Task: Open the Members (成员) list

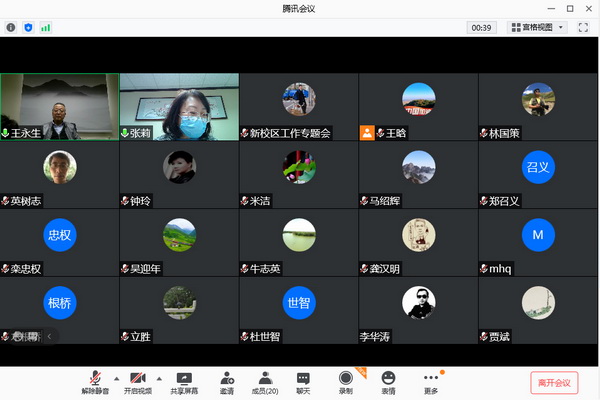Action: click(265, 382)
